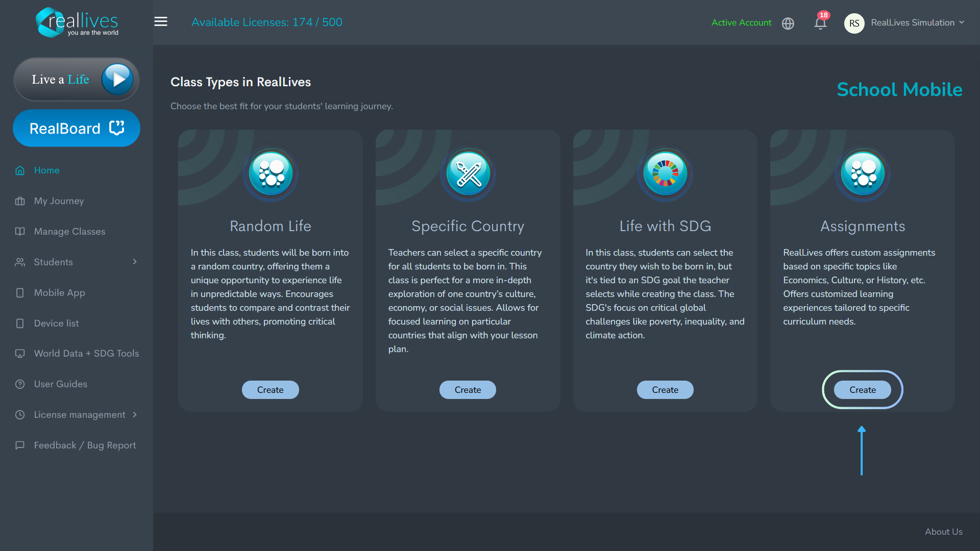Open the language globe icon

788,23
